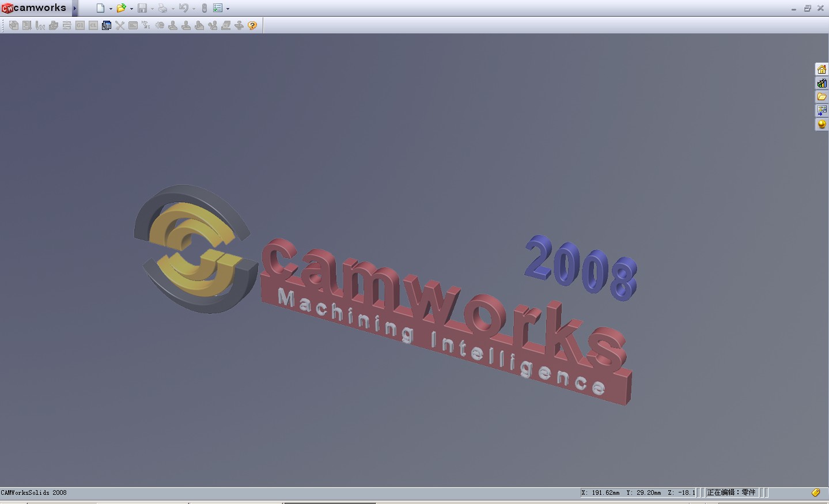Screen dimensions: 829x504
Task: Save the document with the floppy disk icon
Action: pos(142,8)
